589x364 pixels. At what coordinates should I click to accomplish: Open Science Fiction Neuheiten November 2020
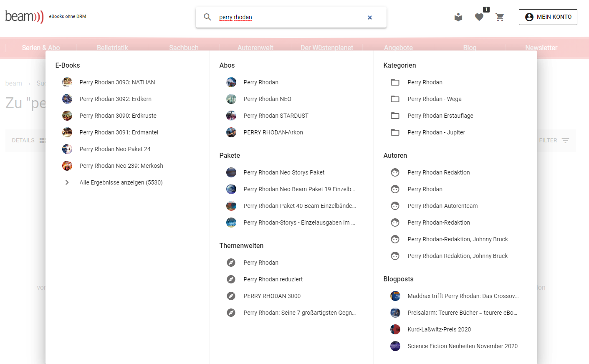point(462,346)
